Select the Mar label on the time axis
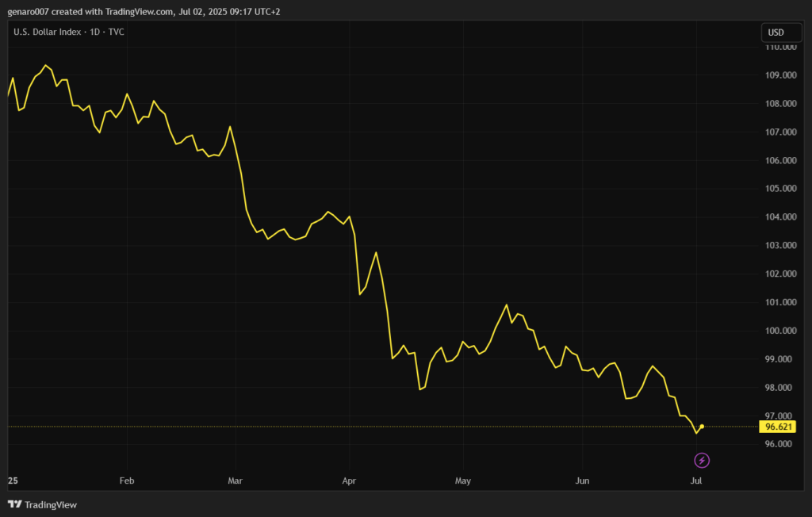Image resolution: width=812 pixels, height=517 pixels. click(x=235, y=481)
